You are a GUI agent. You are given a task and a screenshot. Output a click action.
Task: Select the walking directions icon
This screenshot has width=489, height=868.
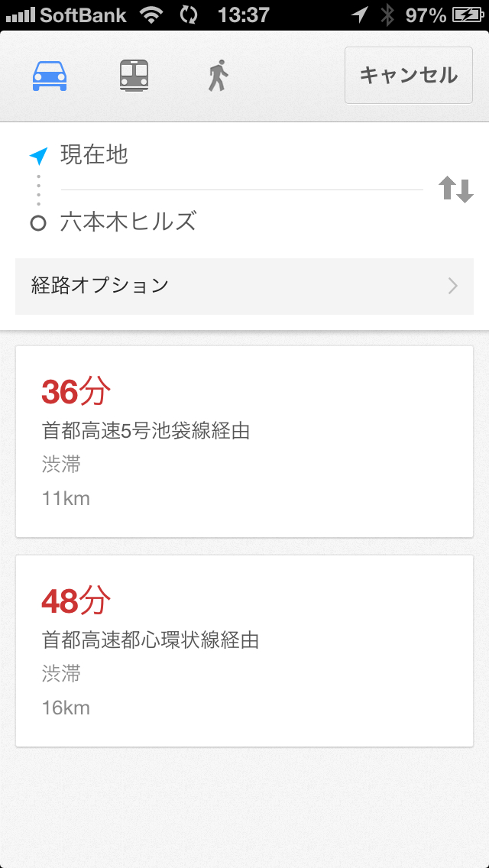click(x=218, y=76)
